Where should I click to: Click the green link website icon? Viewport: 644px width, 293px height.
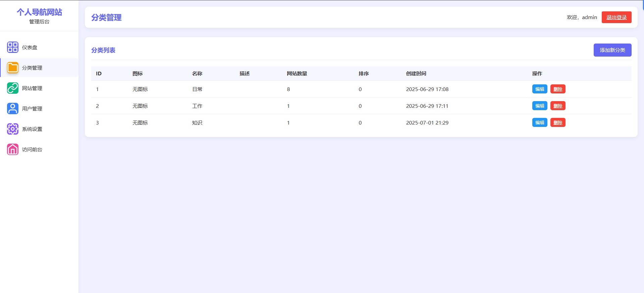coord(13,88)
